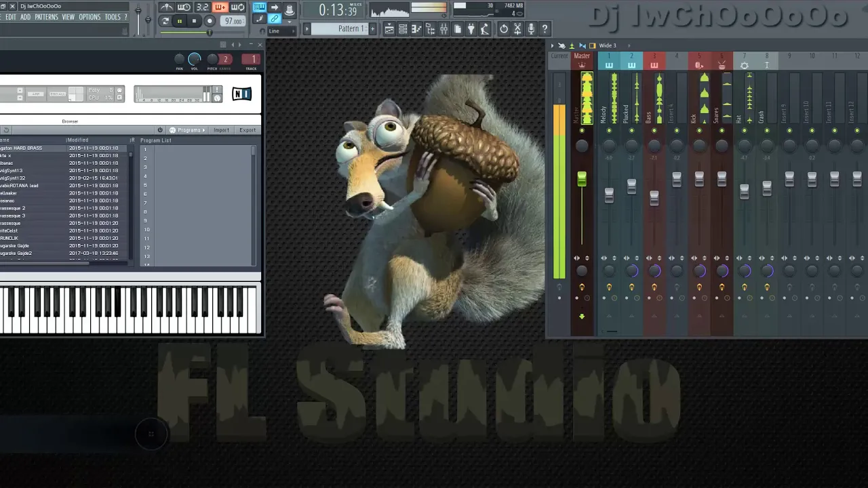Viewport: 868px width, 488px height.
Task: Toggle typing keyboard to piano icon
Action: 260,7
